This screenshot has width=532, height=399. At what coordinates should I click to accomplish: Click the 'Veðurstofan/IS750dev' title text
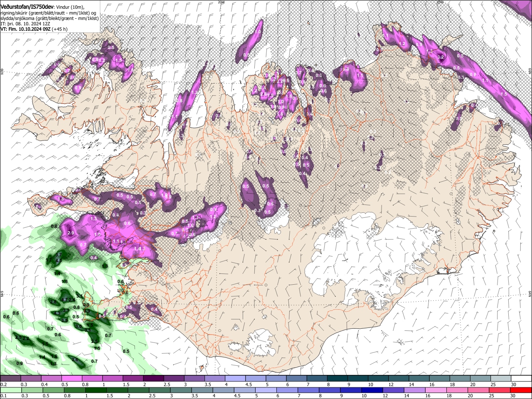tap(27, 7)
